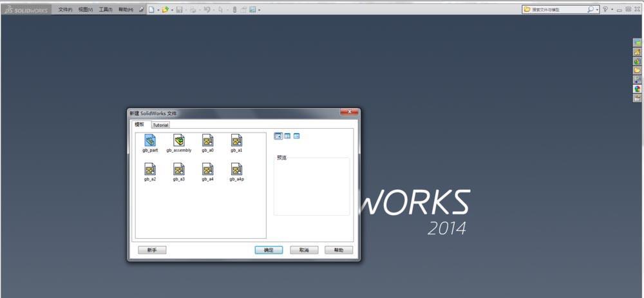The image size is (644, 298).
Task: Open the Options toolbar icon
Action: coord(252,10)
